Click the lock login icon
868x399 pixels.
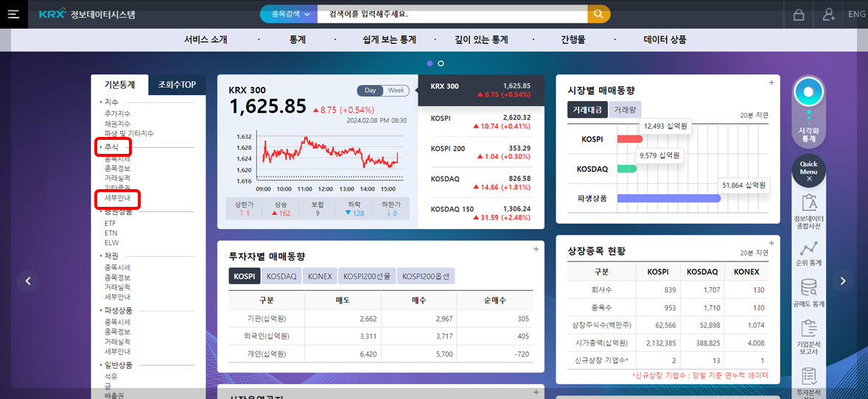(799, 15)
